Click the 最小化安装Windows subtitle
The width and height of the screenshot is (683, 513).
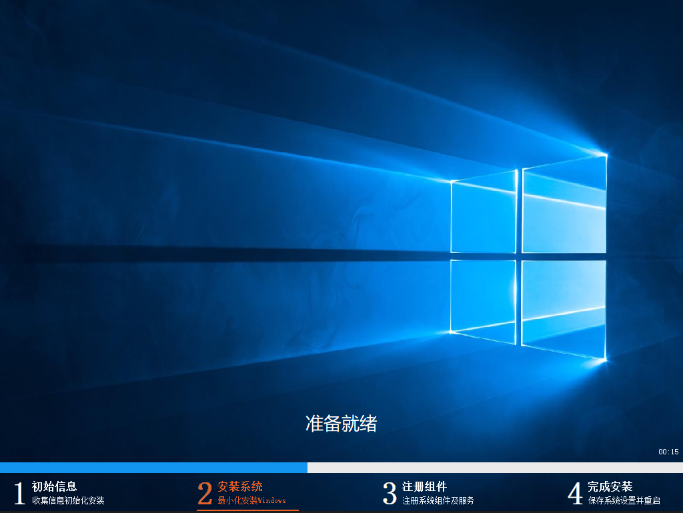(x=252, y=500)
